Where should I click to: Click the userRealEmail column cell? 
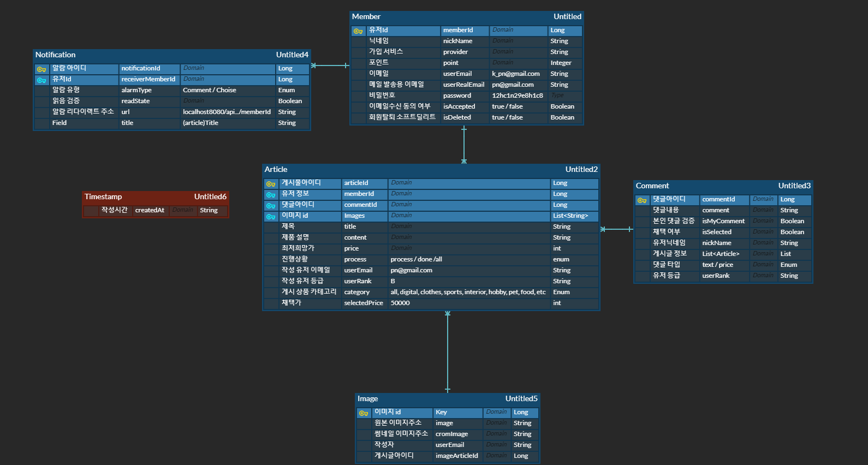pyautogui.click(x=465, y=85)
